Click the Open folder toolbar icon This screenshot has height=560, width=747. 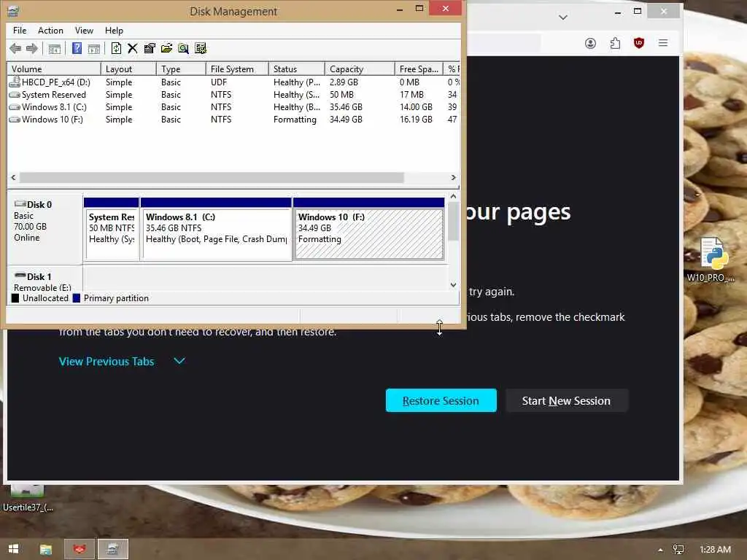click(x=166, y=48)
